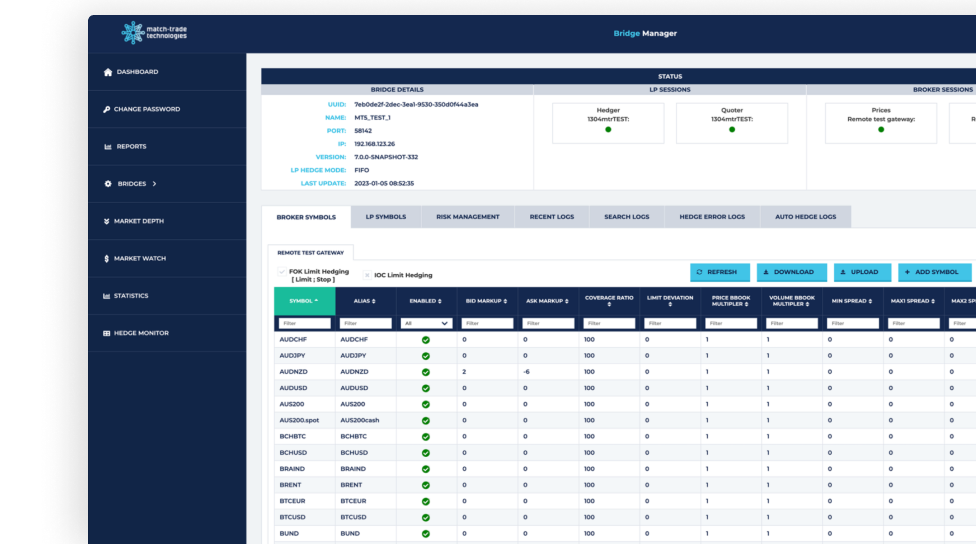Click the Market Depth chevrons icon

pyautogui.click(x=106, y=222)
